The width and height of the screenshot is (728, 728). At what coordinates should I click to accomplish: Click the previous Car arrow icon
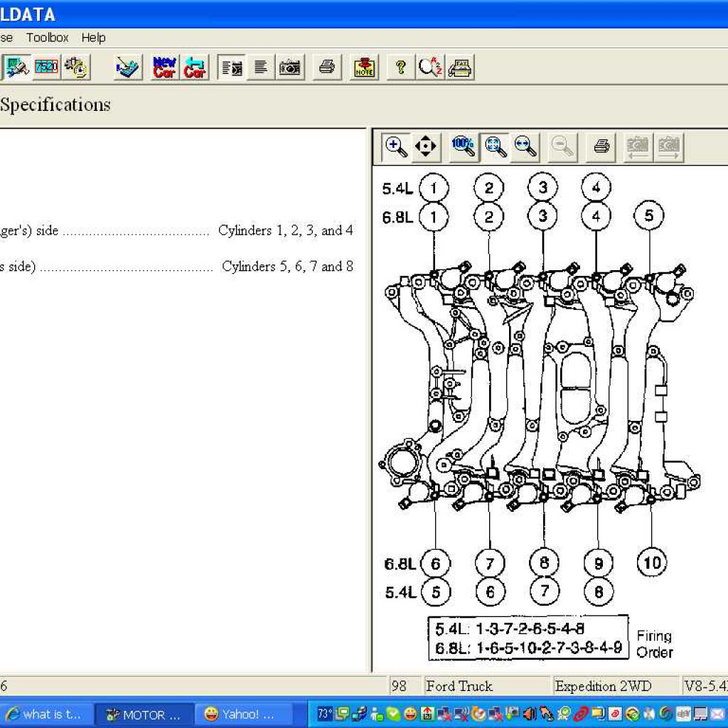(x=195, y=68)
